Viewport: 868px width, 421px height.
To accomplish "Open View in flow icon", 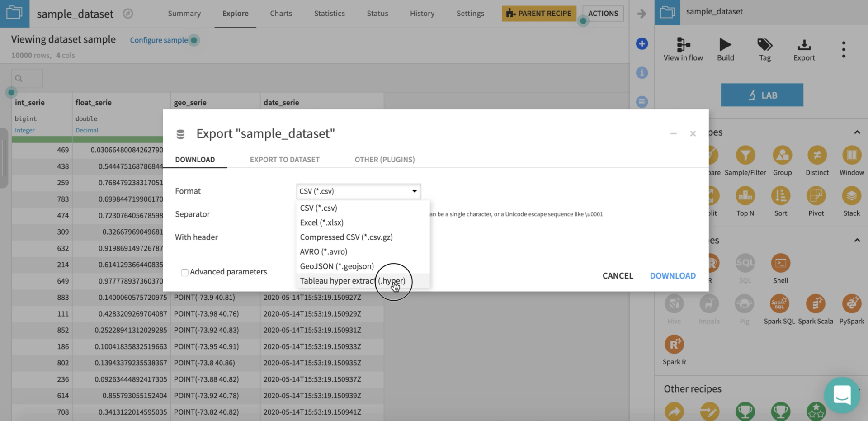I will tap(683, 45).
